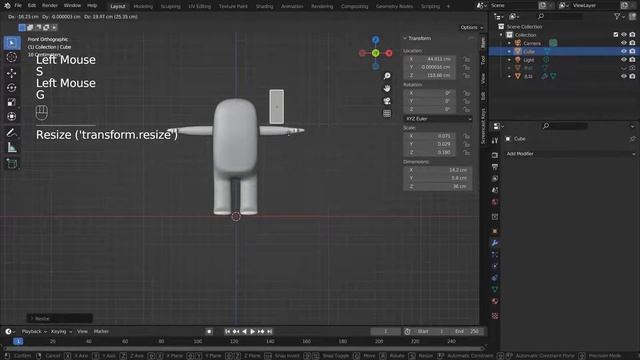Select the Add Cube tool
Viewport: 640px width, 360px height.
12,164
